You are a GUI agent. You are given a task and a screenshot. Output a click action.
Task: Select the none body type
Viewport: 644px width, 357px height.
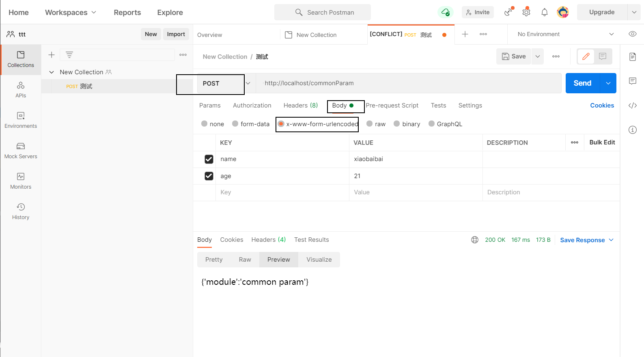(x=213, y=124)
